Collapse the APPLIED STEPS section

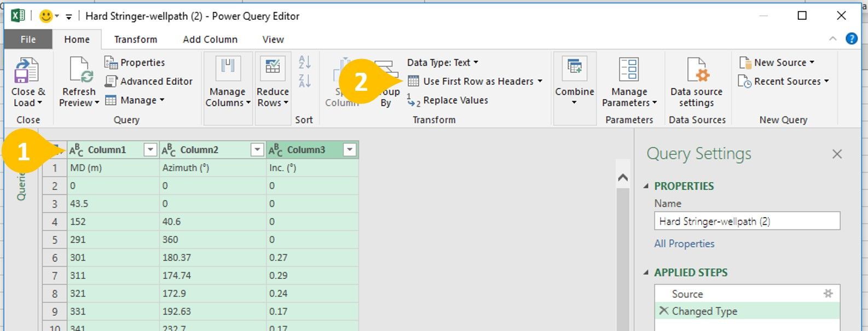(x=646, y=272)
